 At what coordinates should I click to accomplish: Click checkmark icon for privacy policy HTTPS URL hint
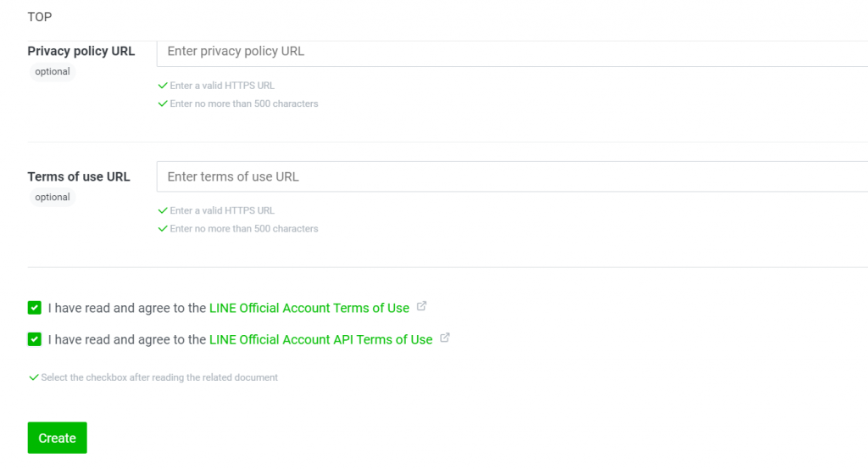coord(163,86)
